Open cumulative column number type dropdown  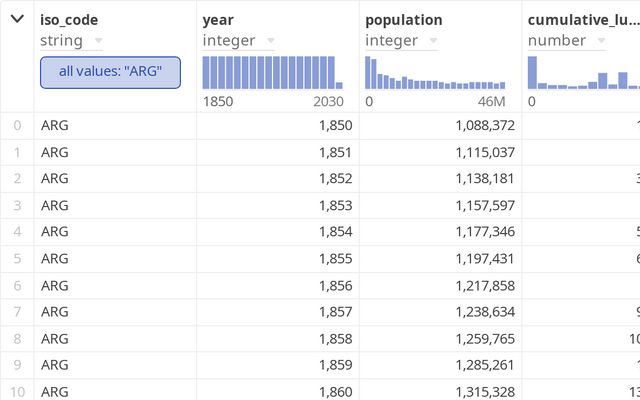tap(598, 41)
